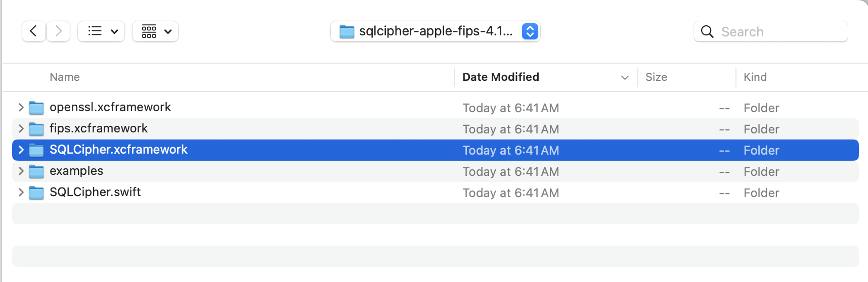The image size is (868, 282).
Task: Select the openssl.xcframework file name
Action: (110, 107)
